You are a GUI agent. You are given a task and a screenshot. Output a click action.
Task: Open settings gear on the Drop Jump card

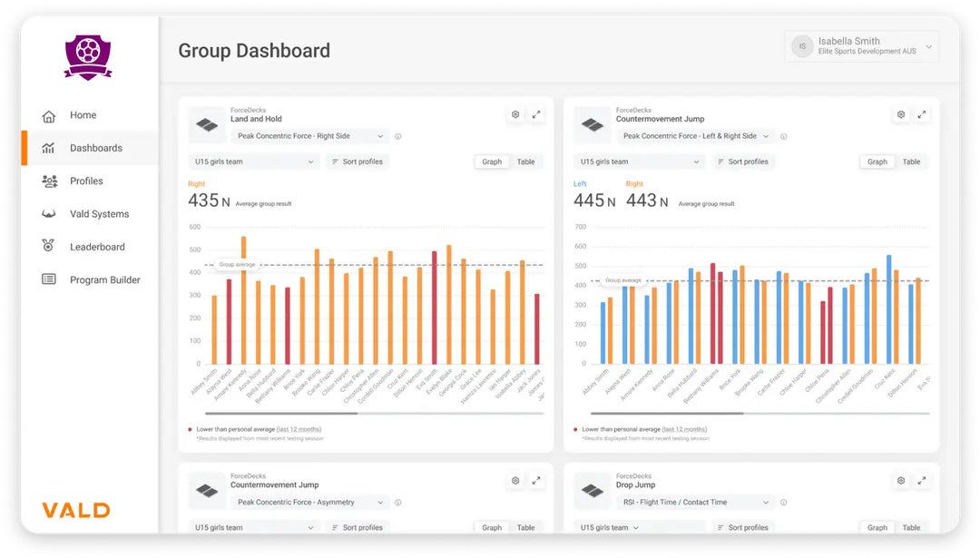[900, 481]
